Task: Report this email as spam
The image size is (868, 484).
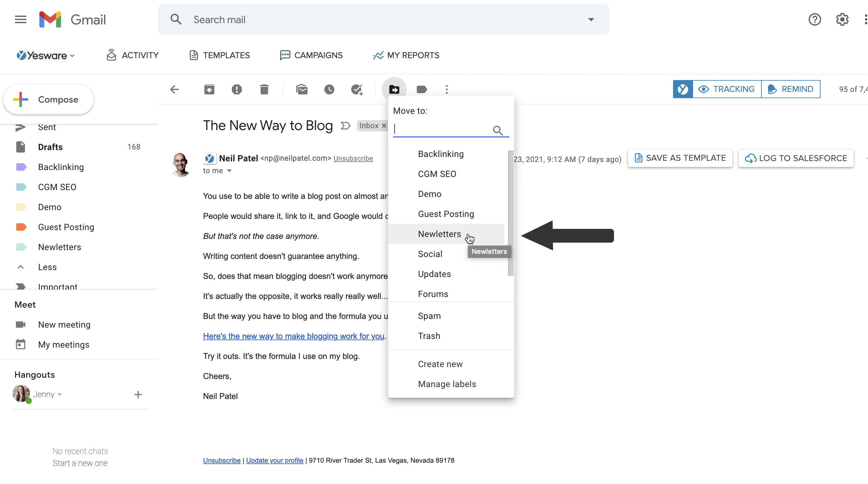Action: [x=237, y=89]
